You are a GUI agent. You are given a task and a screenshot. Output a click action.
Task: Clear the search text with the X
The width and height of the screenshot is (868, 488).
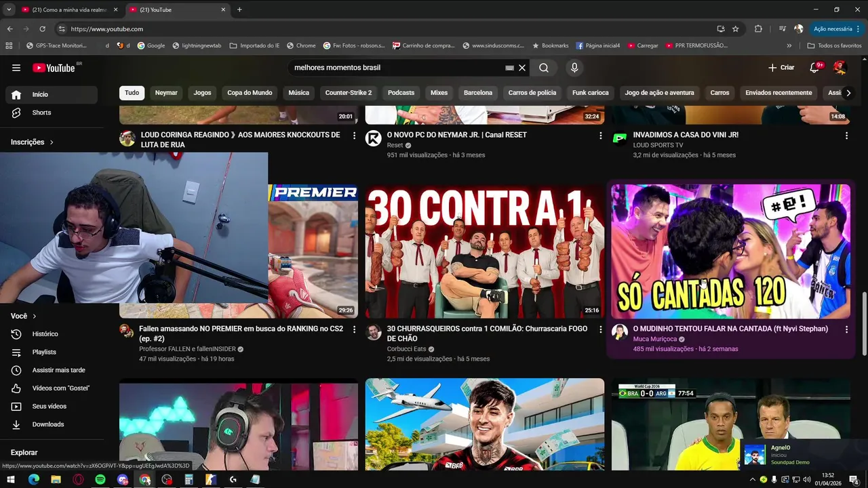[522, 68]
